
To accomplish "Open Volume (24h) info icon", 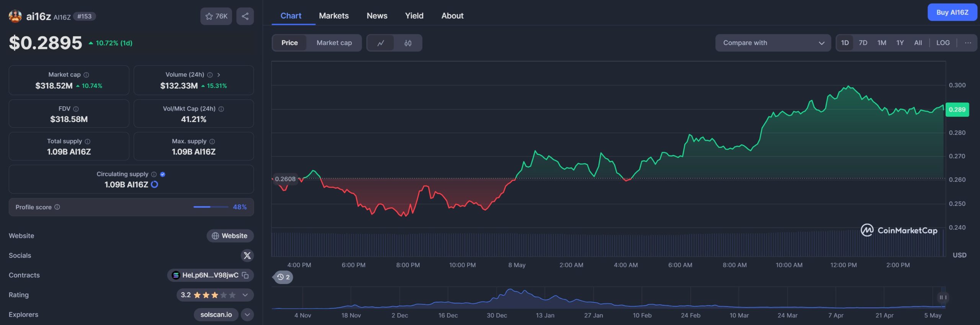I will [x=210, y=75].
